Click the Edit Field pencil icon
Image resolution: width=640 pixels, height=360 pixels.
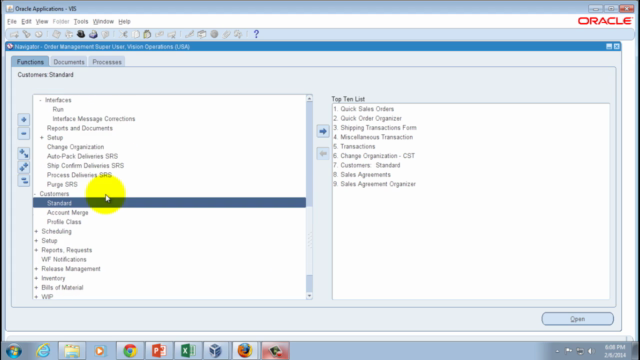coord(189,34)
